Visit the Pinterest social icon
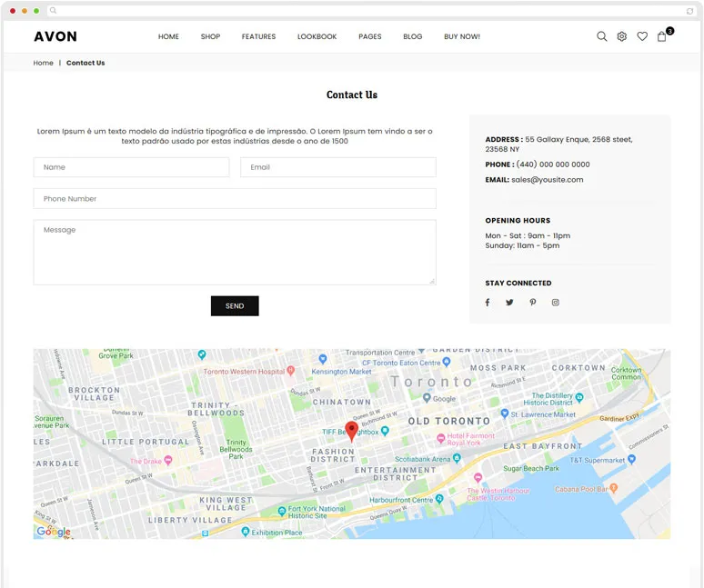704x588 pixels. point(533,303)
